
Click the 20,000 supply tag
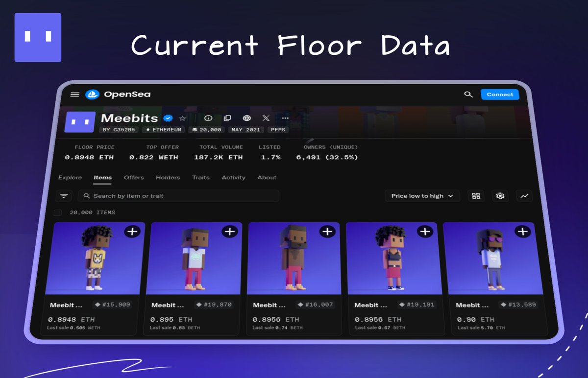tap(207, 130)
